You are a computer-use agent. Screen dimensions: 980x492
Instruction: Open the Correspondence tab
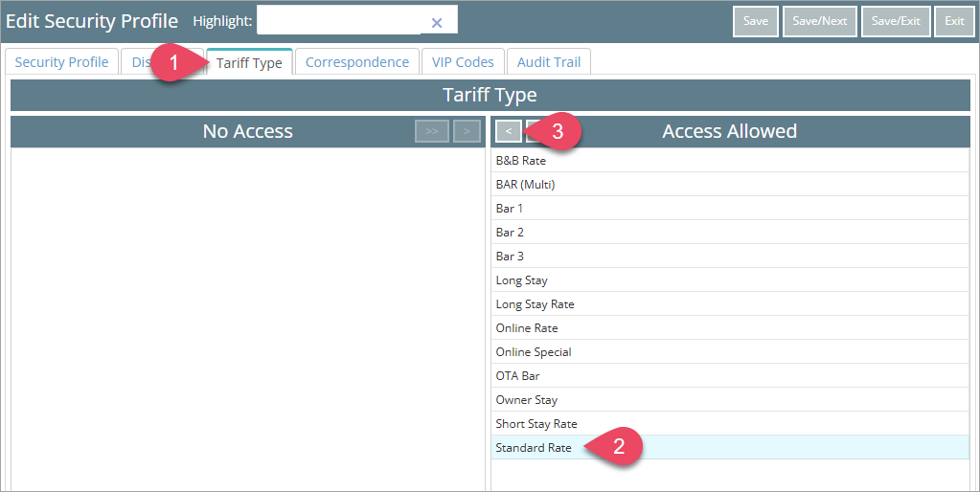(357, 62)
